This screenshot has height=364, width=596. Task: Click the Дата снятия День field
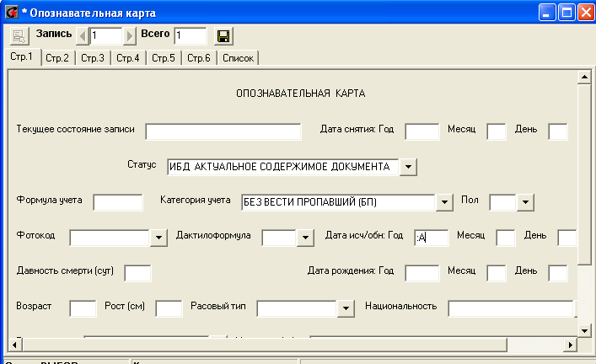[557, 131]
